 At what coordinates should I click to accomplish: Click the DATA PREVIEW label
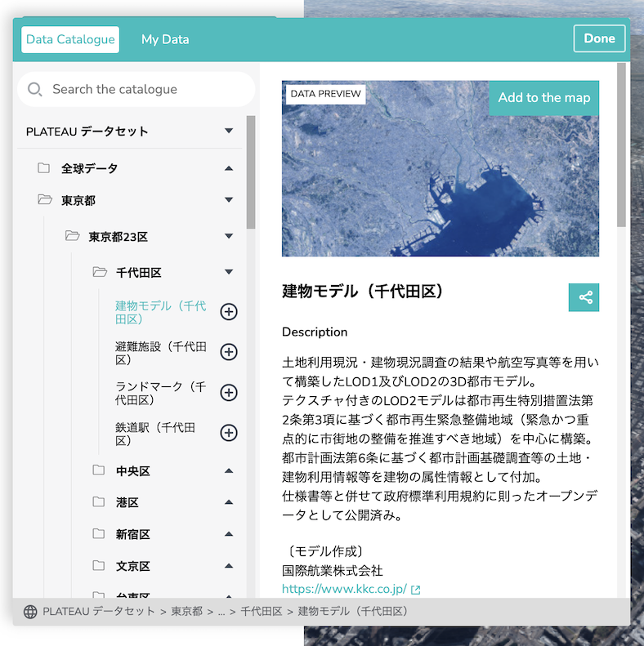[x=326, y=94]
